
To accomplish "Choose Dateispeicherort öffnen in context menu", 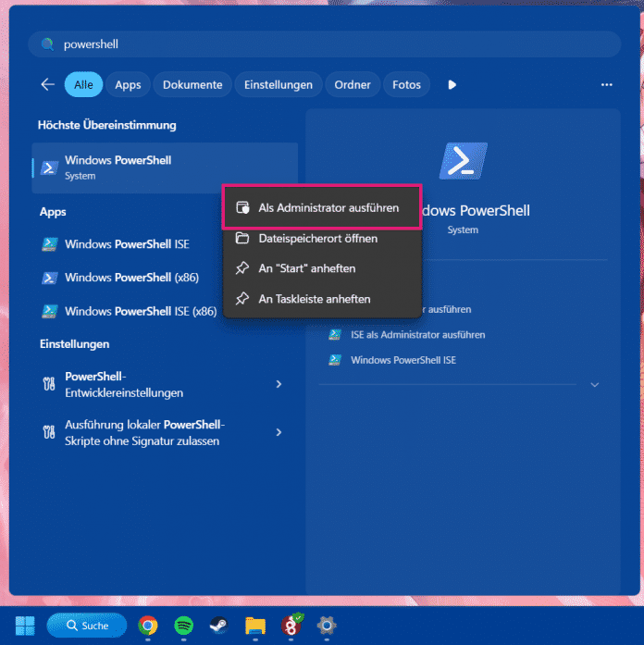I will pyautogui.click(x=322, y=239).
